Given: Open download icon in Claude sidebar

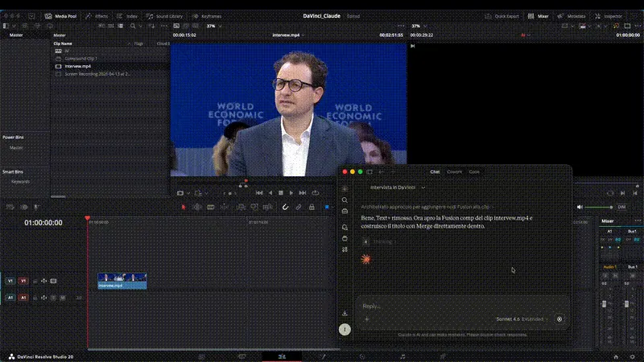Looking at the screenshot, I should tap(345, 313).
